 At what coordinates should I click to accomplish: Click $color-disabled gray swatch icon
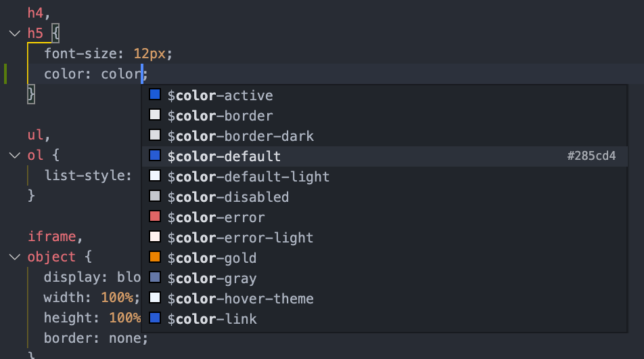tap(155, 196)
